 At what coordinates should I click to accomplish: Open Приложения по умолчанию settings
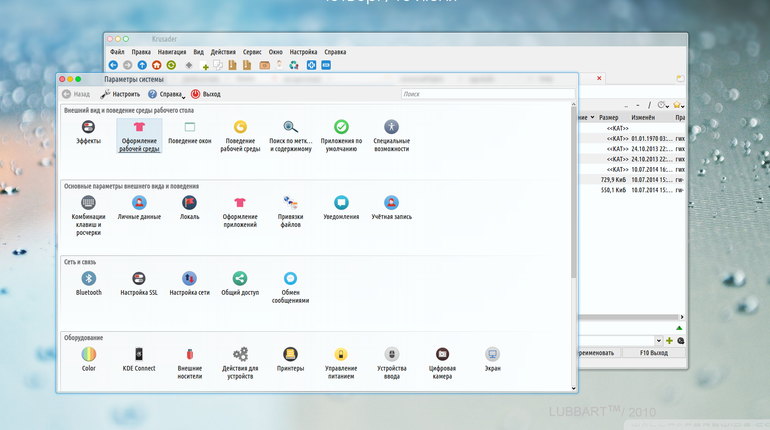click(x=341, y=135)
